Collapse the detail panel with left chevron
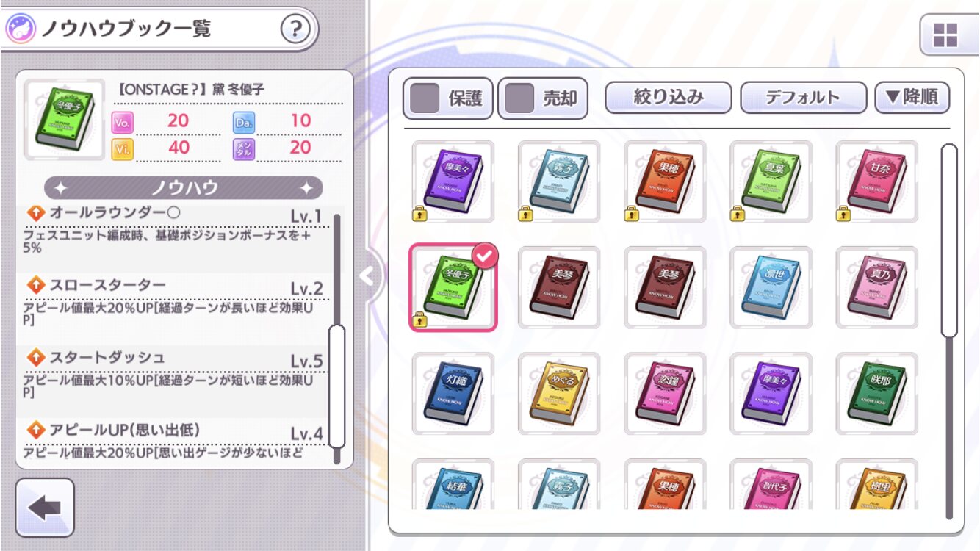 pyautogui.click(x=366, y=276)
